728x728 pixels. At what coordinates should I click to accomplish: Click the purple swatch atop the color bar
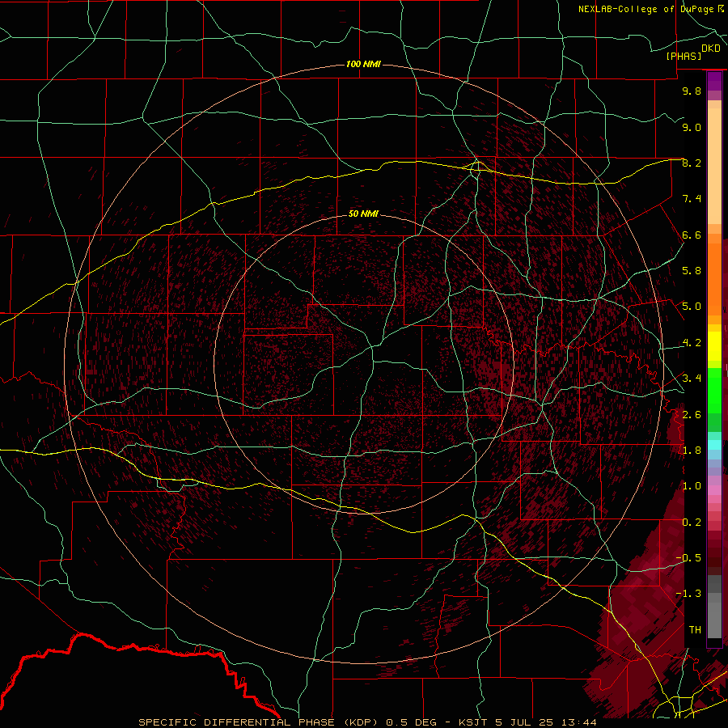coord(714,81)
